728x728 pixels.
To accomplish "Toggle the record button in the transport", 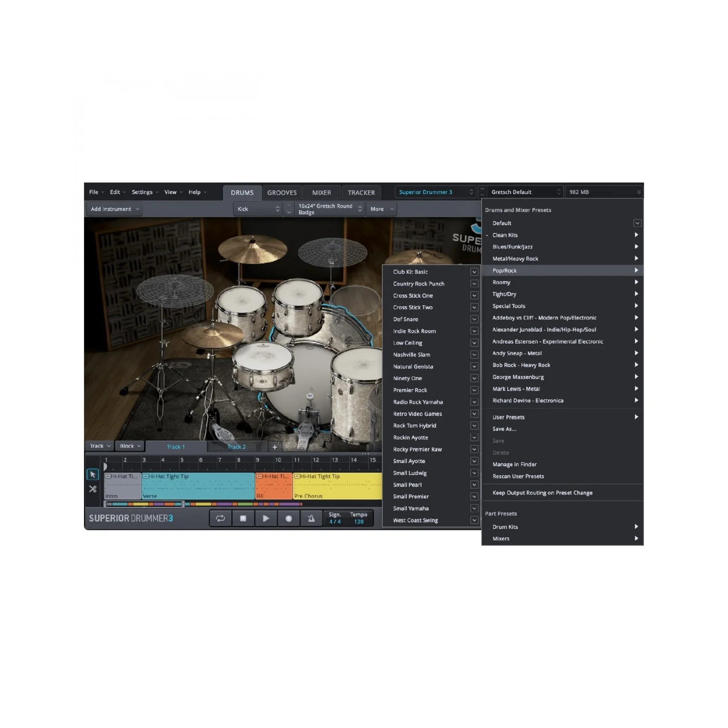I will (x=289, y=518).
